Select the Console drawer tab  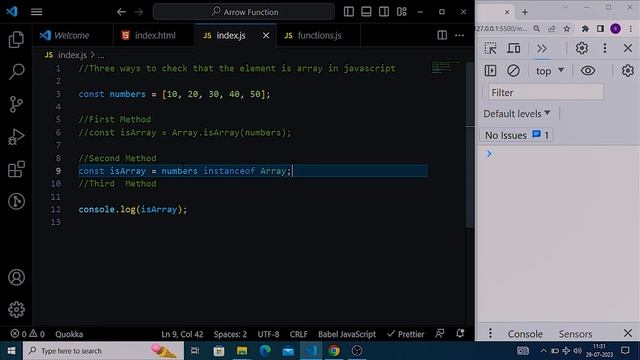pos(525,334)
